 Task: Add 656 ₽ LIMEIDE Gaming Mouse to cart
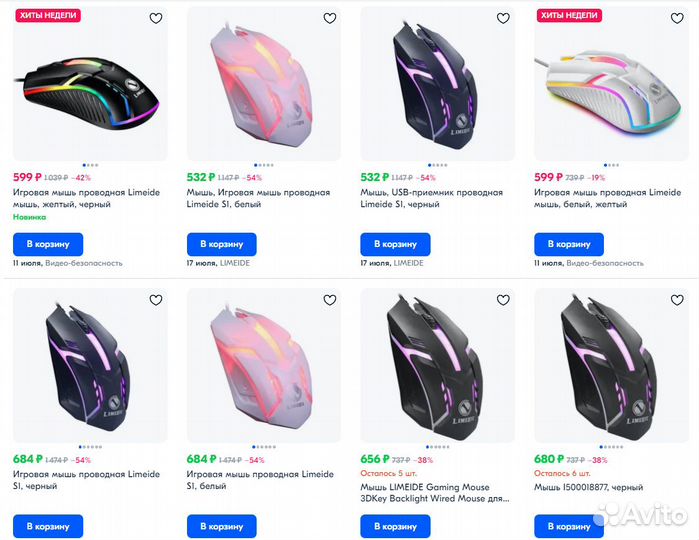pos(395,526)
